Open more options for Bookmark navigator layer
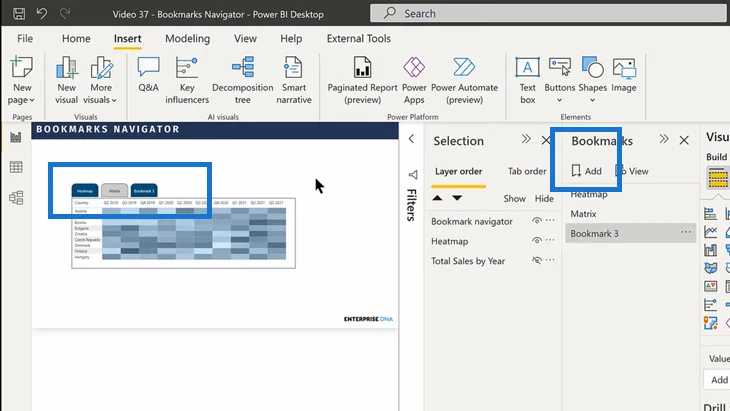 coord(550,221)
